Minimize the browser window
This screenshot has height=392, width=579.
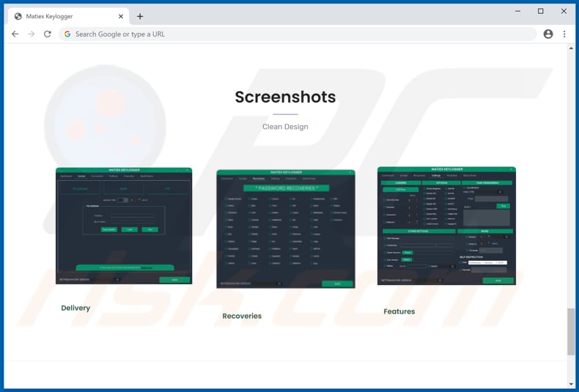pos(517,11)
